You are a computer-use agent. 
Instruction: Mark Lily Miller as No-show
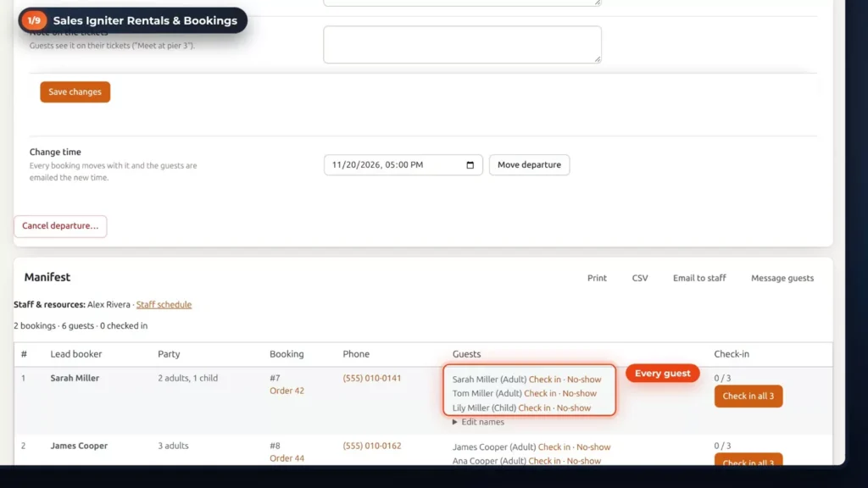click(x=574, y=408)
